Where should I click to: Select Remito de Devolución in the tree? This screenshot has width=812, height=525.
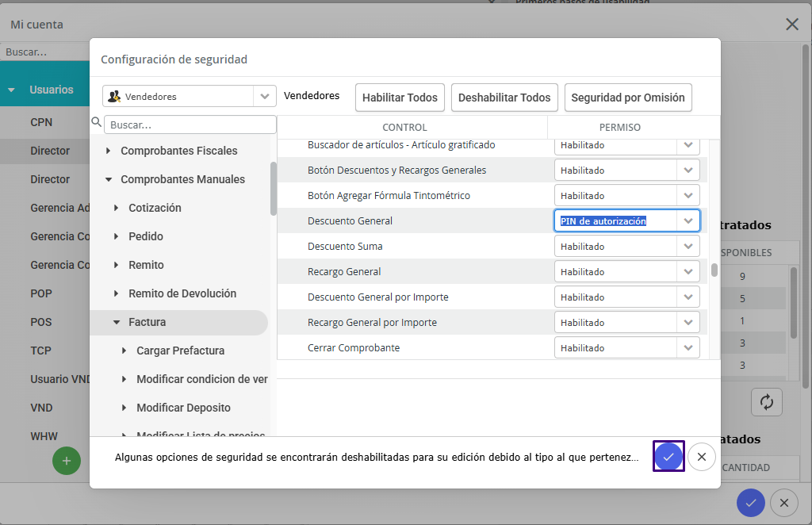[182, 293]
